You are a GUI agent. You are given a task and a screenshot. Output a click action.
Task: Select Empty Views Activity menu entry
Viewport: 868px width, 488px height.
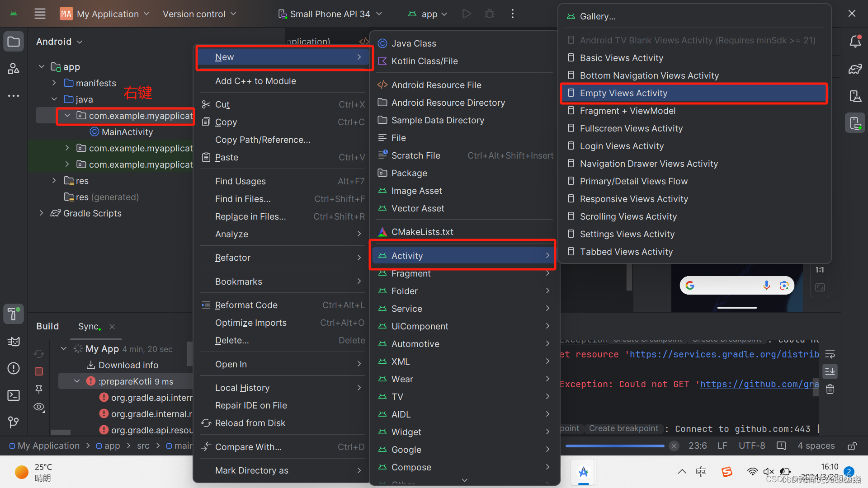[623, 93]
